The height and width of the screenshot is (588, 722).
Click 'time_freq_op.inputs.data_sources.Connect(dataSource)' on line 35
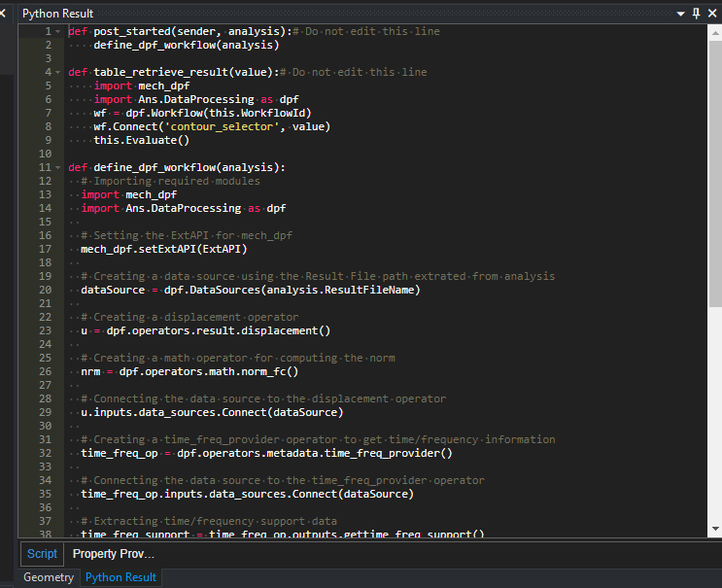pyautogui.click(x=247, y=494)
